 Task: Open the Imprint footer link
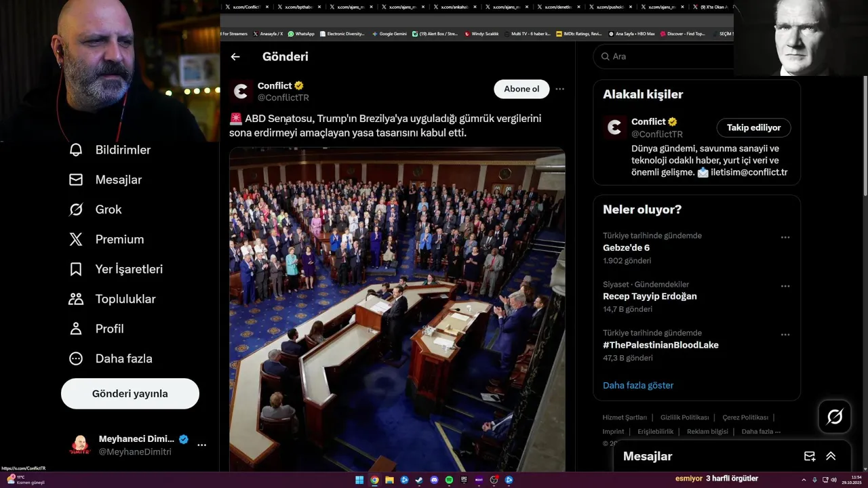pyautogui.click(x=613, y=432)
